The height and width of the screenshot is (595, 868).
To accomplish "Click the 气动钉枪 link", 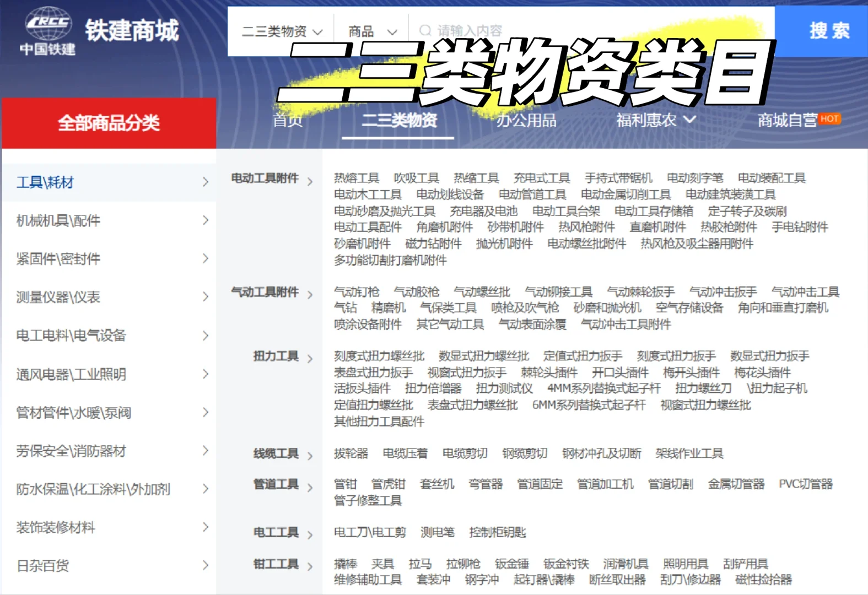I will coord(357,292).
